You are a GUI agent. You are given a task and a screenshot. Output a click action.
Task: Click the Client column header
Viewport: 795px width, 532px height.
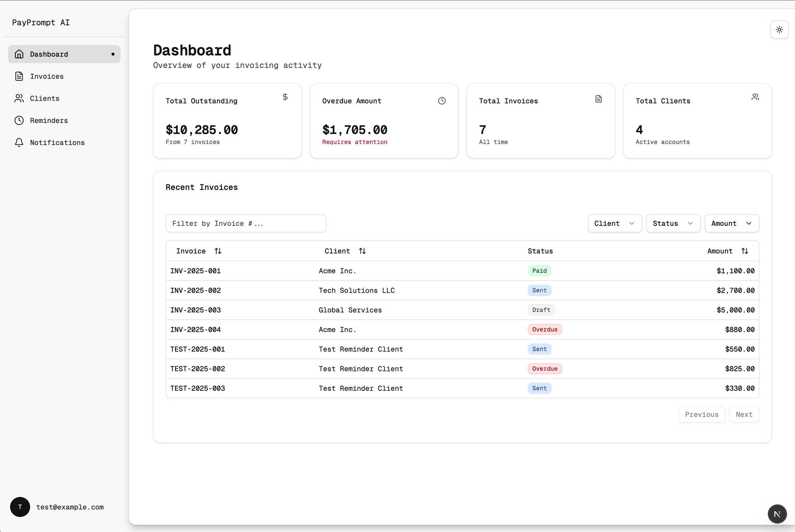(345, 251)
